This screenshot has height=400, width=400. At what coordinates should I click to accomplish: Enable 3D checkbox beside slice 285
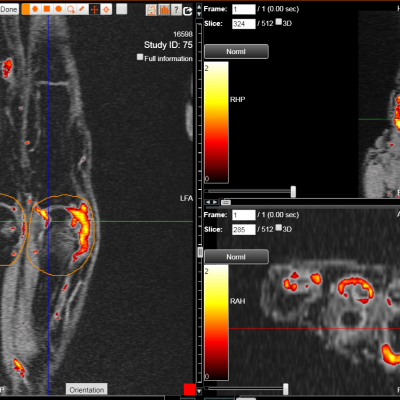[x=279, y=228]
